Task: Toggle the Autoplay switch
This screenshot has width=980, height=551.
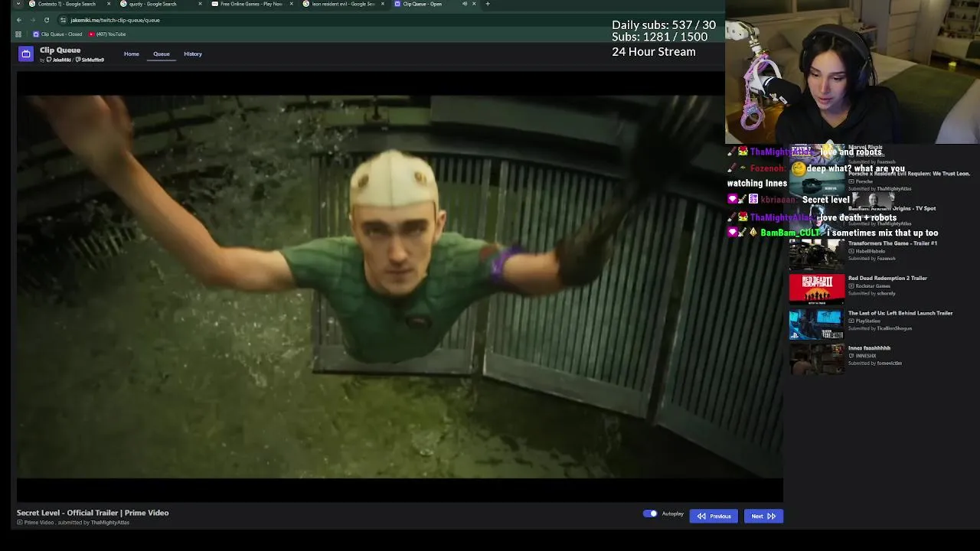Action: pyautogui.click(x=650, y=514)
